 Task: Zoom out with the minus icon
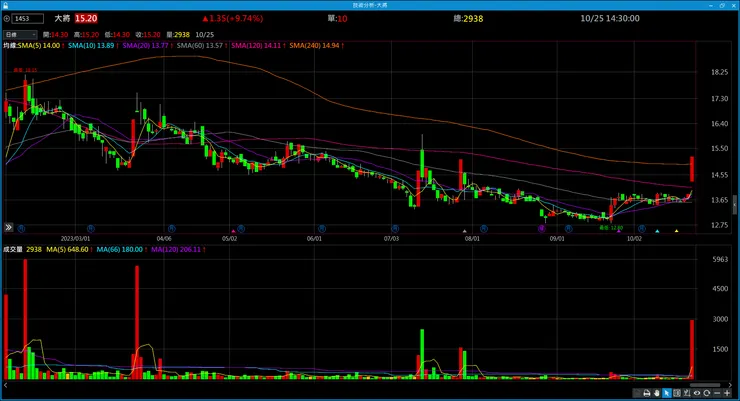click(x=717, y=393)
